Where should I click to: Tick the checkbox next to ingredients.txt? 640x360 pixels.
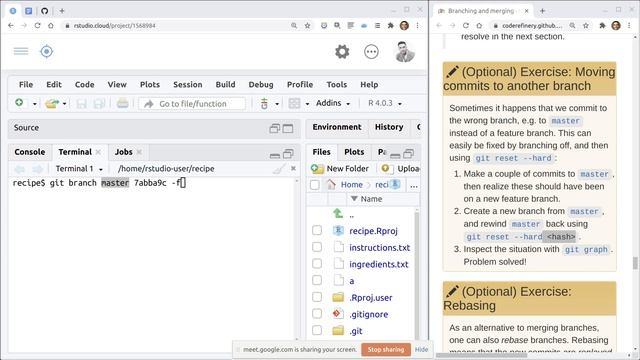click(x=317, y=264)
